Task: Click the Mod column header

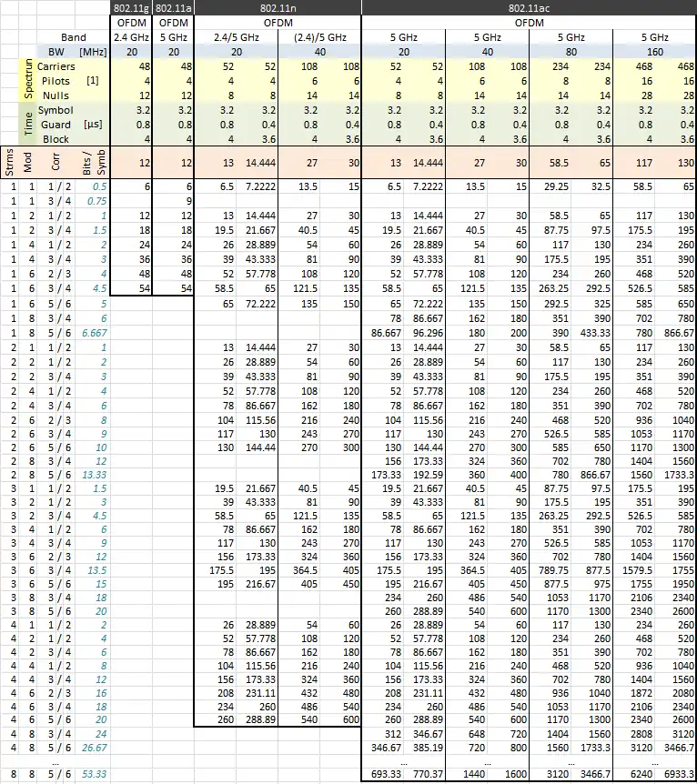Action: (27, 163)
